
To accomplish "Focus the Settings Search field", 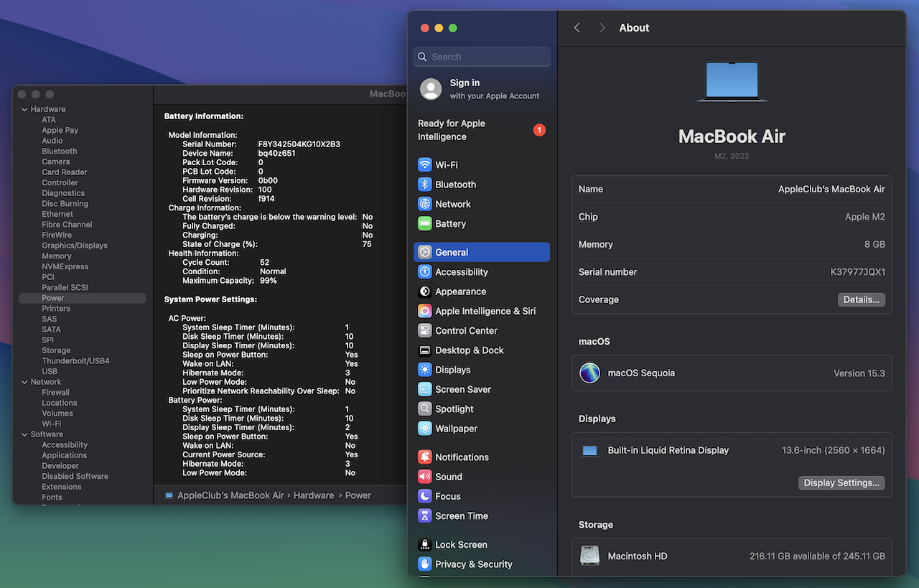I will tap(482, 57).
